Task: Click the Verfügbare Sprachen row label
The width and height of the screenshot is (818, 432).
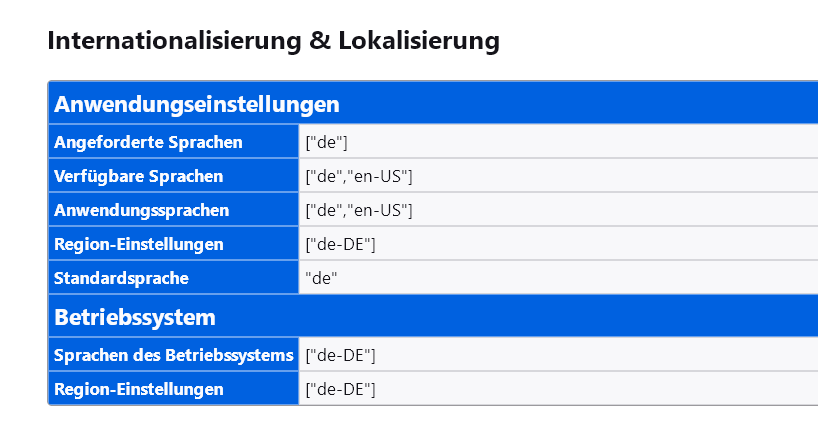Action: pos(139,176)
